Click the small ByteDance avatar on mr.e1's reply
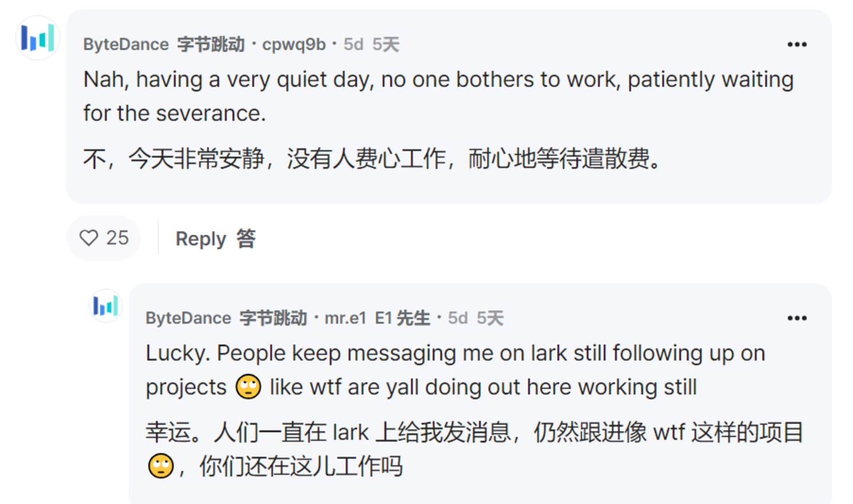The image size is (853, 504). click(x=106, y=306)
